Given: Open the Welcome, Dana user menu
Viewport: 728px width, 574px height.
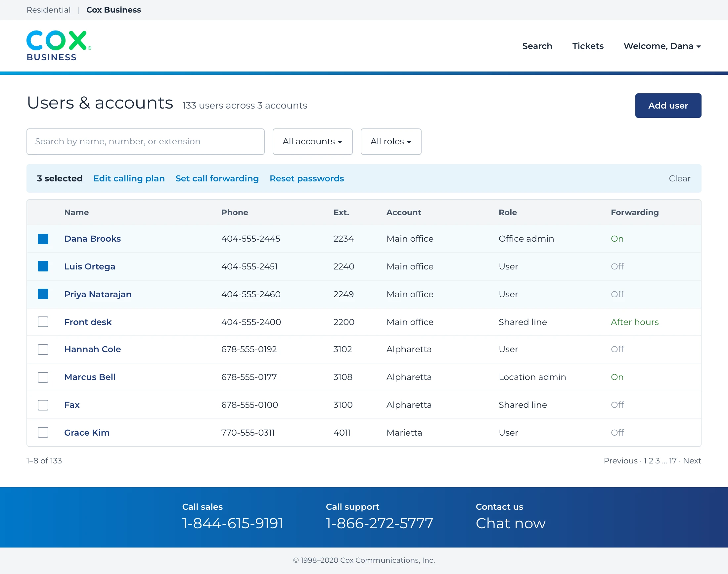Looking at the screenshot, I should [662, 46].
